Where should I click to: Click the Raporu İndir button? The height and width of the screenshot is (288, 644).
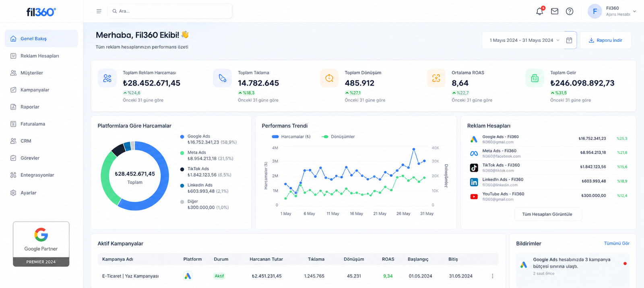(605, 40)
